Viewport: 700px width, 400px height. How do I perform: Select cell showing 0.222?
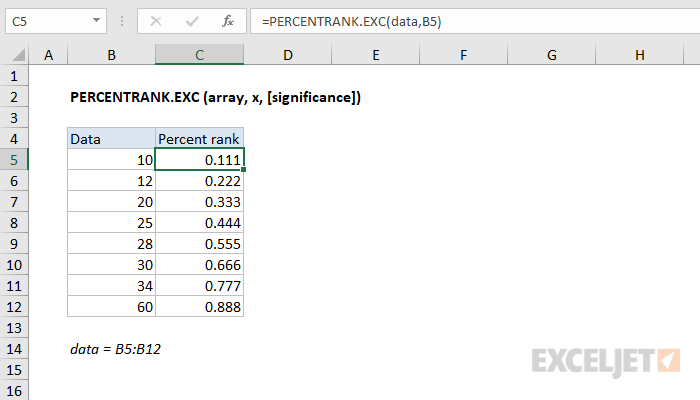[199, 181]
